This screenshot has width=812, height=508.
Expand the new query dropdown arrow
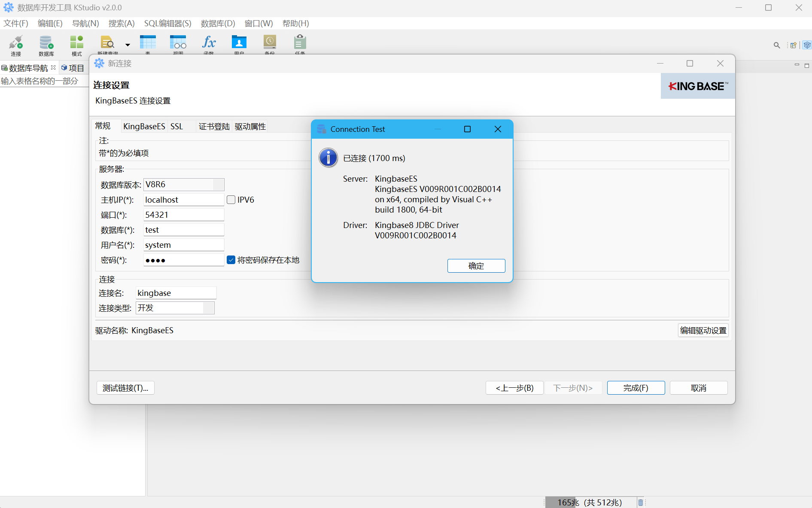[128, 45]
